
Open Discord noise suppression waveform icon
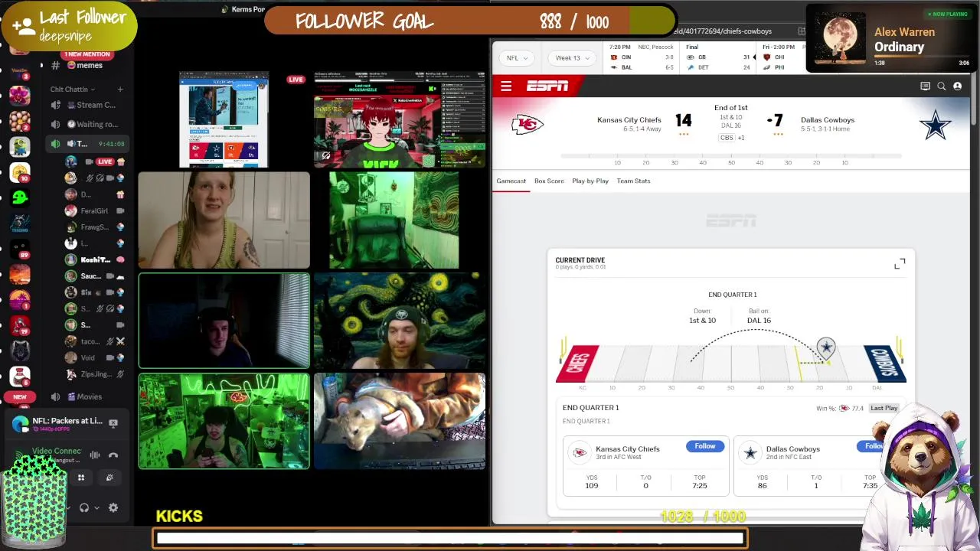[95, 455]
